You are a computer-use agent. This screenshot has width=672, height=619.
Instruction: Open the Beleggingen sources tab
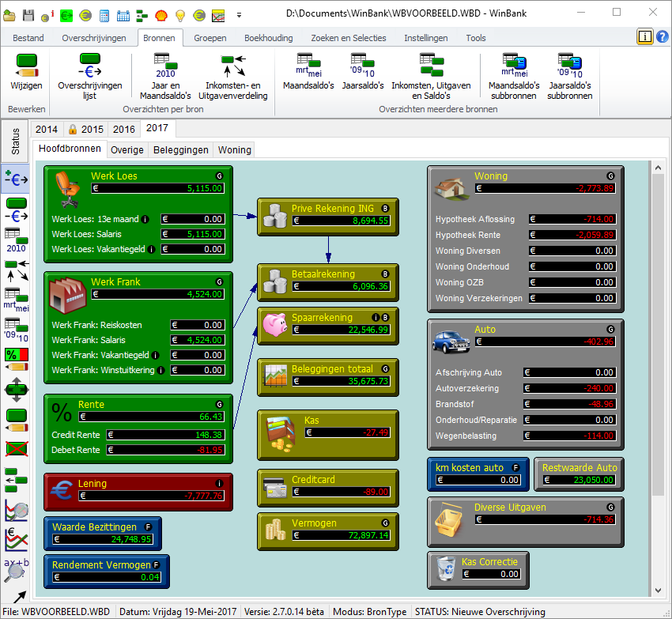tap(181, 149)
